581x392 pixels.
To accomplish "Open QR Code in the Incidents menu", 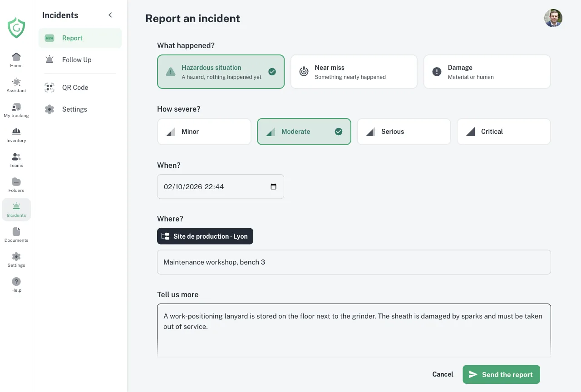I will click(x=80, y=88).
